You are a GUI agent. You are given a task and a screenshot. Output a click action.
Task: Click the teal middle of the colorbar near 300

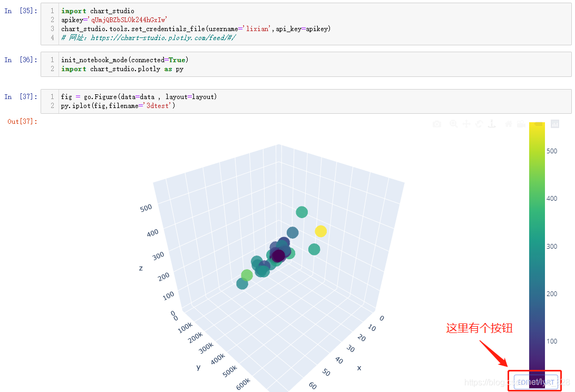pos(537,247)
